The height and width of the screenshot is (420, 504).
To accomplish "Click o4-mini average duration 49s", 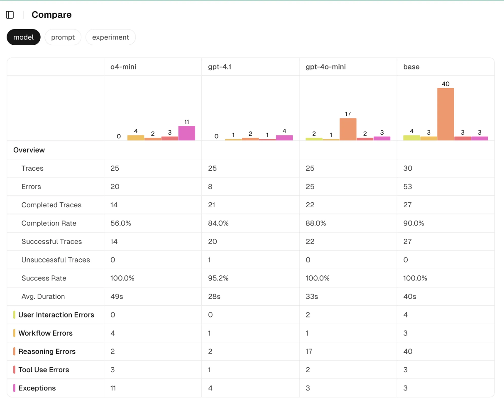I will 117,296.
